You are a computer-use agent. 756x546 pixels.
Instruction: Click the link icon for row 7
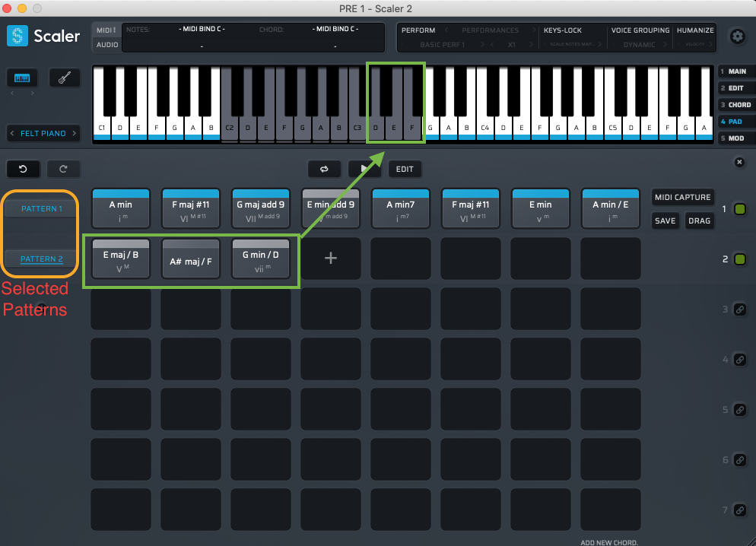coord(739,509)
